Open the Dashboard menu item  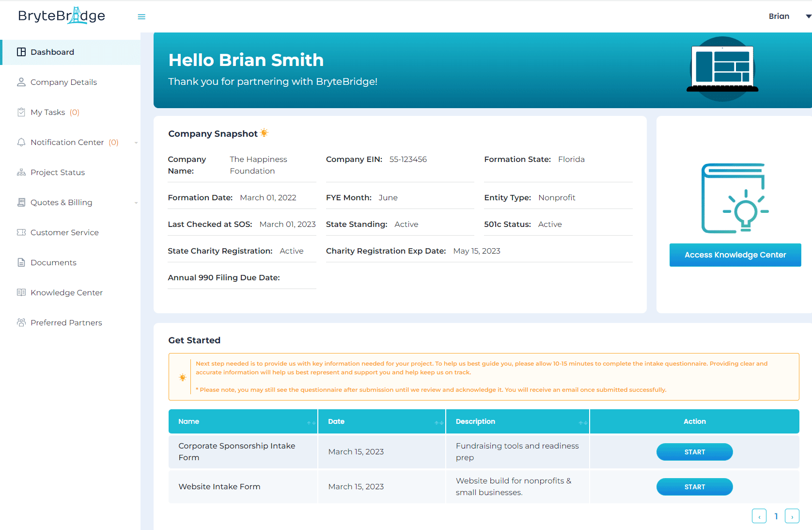click(52, 52)
